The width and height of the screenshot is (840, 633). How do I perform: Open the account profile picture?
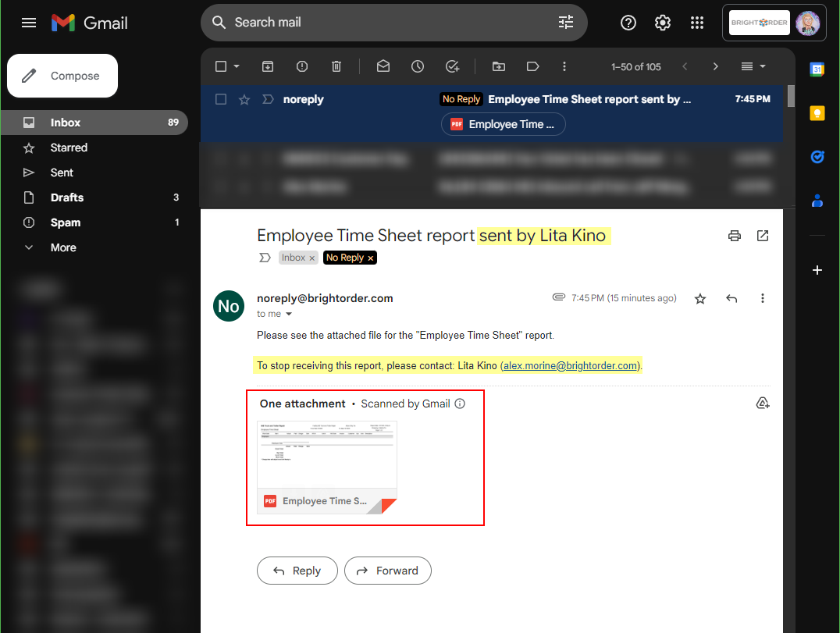tap(807, 23)
